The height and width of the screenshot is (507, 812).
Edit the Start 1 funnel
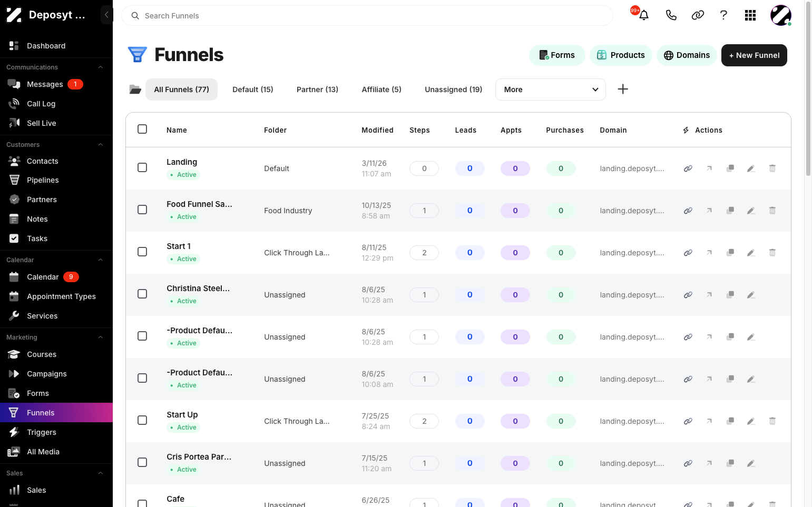tap(751, 253)
